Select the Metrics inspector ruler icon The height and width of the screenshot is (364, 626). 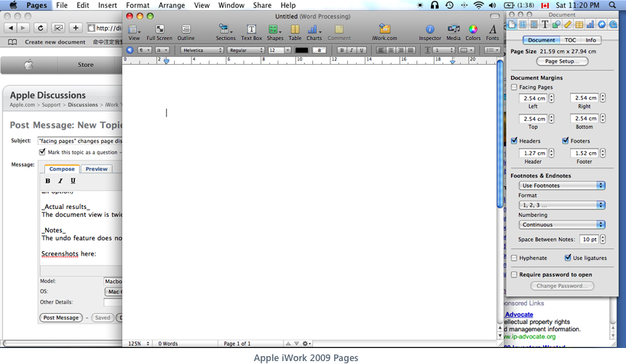pos(567,25)
